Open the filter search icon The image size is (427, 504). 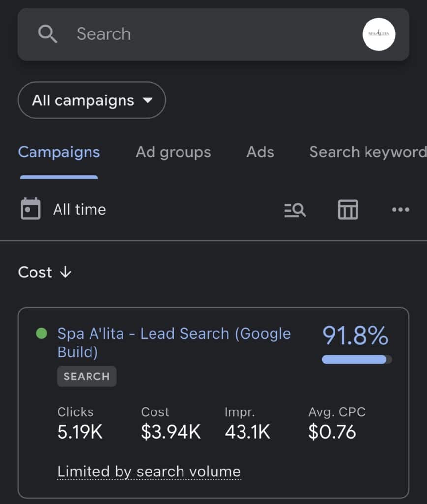(295, 210)
